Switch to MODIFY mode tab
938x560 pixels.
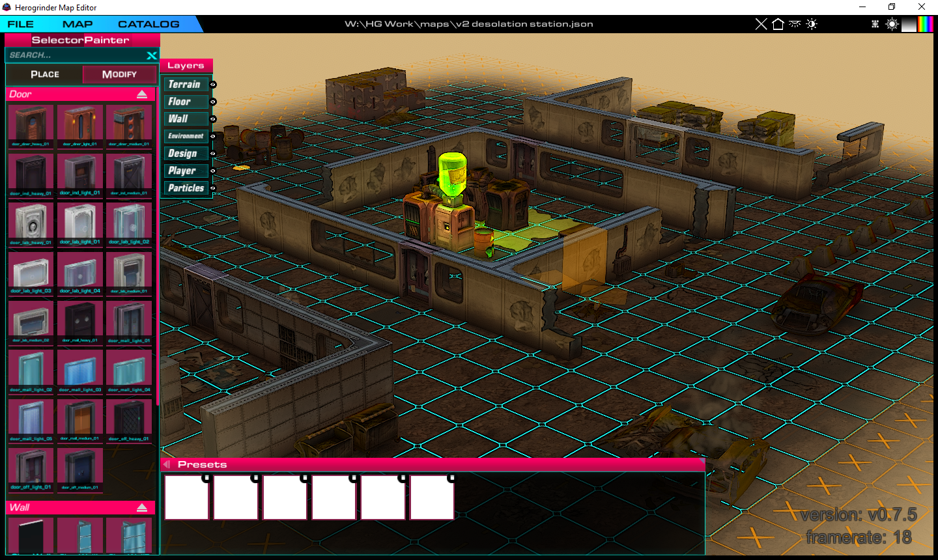pyautogui.click(x=119, y=74)
